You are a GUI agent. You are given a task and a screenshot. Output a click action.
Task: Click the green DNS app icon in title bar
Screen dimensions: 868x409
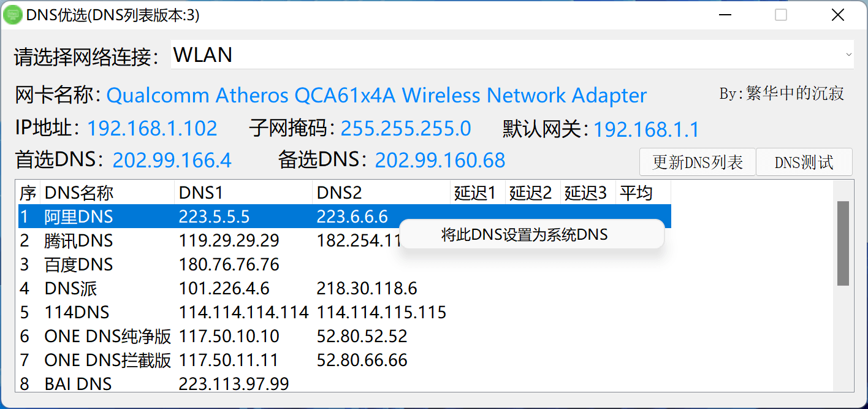pos(13,15)
